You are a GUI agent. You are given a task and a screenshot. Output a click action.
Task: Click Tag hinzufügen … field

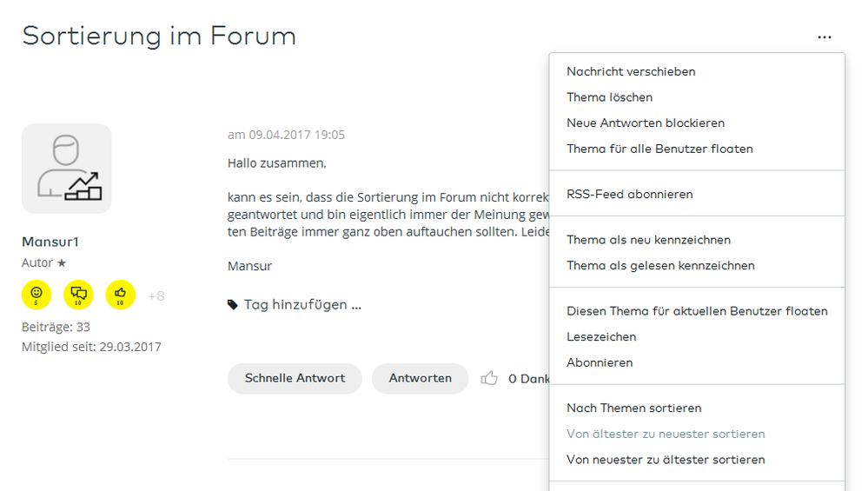pyautogui.click(x=303, y=305)
